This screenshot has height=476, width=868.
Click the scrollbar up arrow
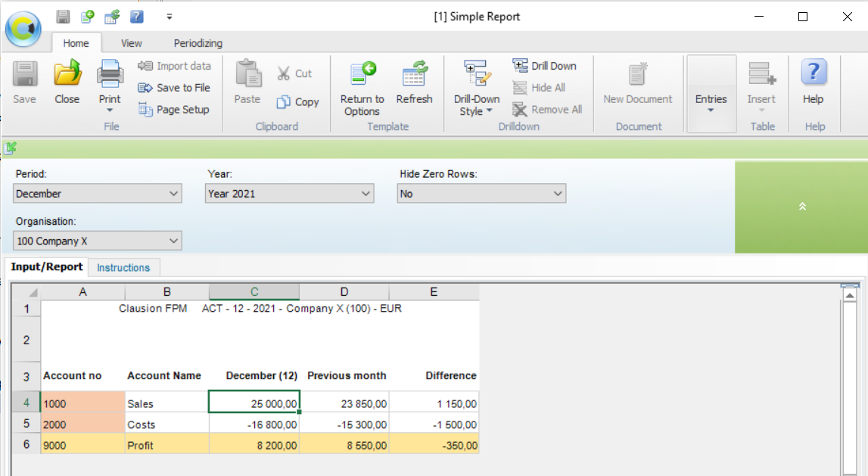click(850, 296)
